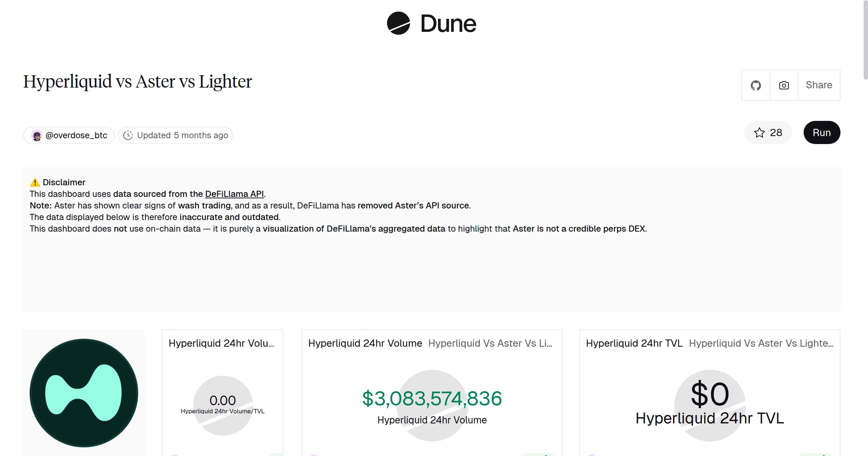Click the Updated 5 months ago badge
Viewport: 868px width, 456px height.
coord(175,135)
